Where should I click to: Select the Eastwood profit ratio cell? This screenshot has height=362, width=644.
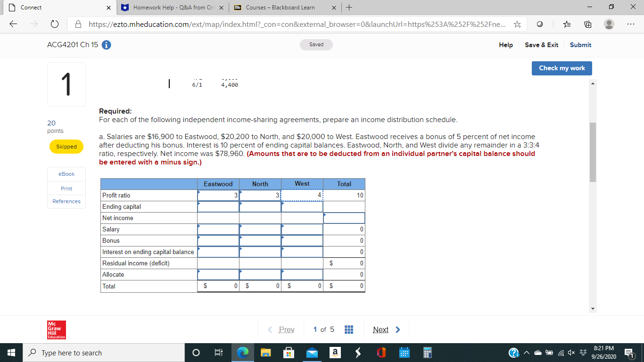click(x=218, y=195)
